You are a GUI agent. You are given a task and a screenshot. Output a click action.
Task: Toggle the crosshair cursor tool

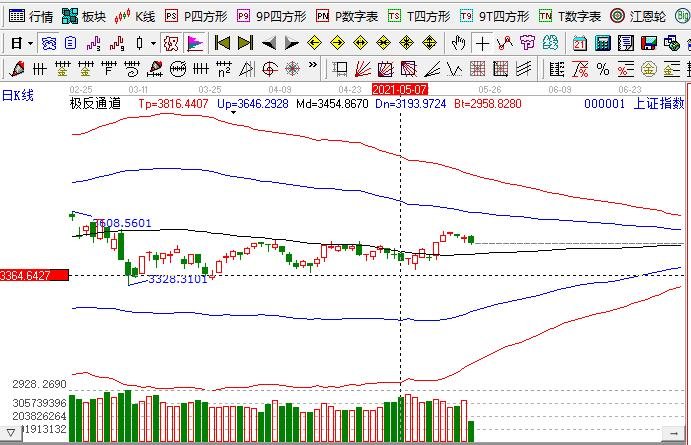[482, 43]
